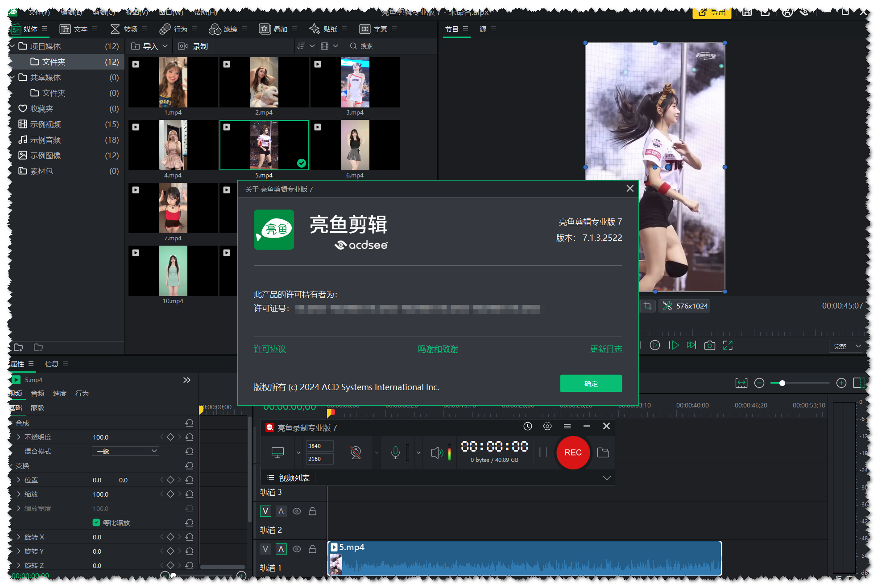This screenshot has height=588, width=878.
Task: Zoom out timeline with minus icon
Action: point(759,383)
